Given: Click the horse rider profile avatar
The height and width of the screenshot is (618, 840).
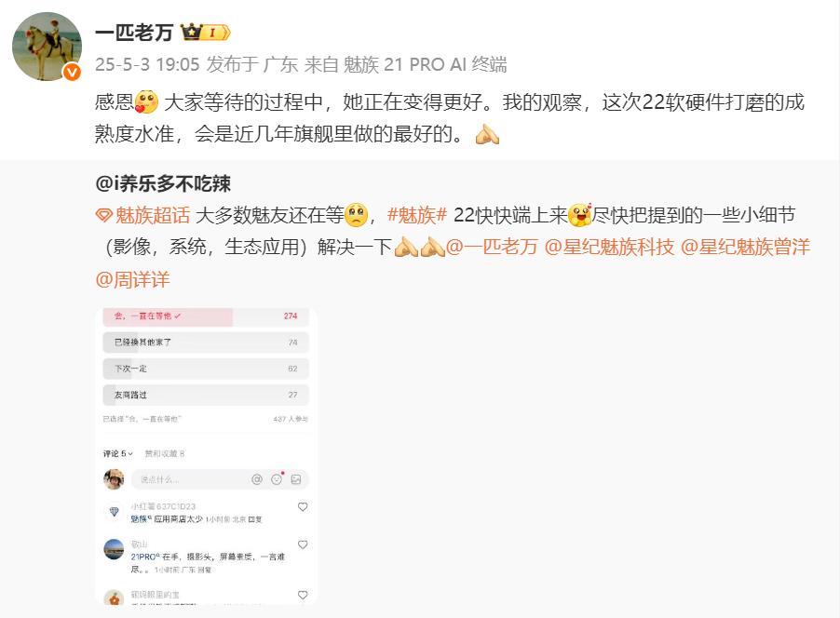Looking at the screenshot, I should point(47,47).
